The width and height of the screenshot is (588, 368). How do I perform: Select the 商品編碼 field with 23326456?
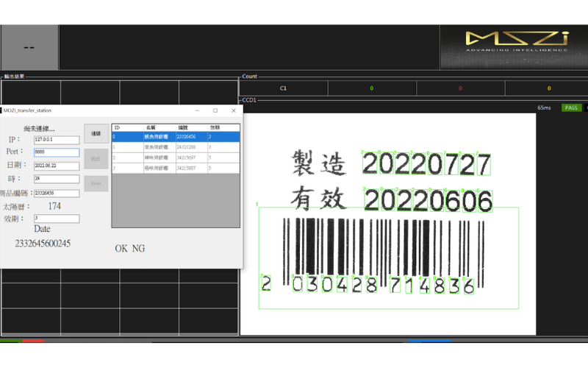click(x=57, y=194)
